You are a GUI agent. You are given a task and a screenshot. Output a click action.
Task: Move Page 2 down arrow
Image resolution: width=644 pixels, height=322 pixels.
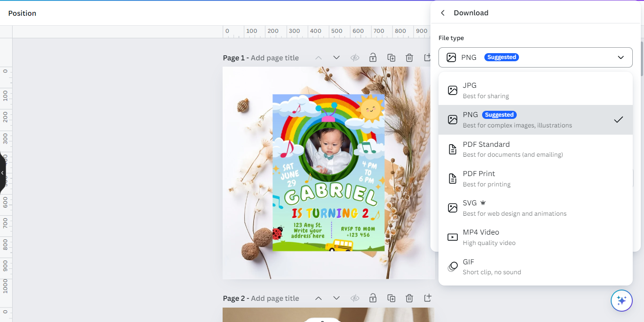336,298
